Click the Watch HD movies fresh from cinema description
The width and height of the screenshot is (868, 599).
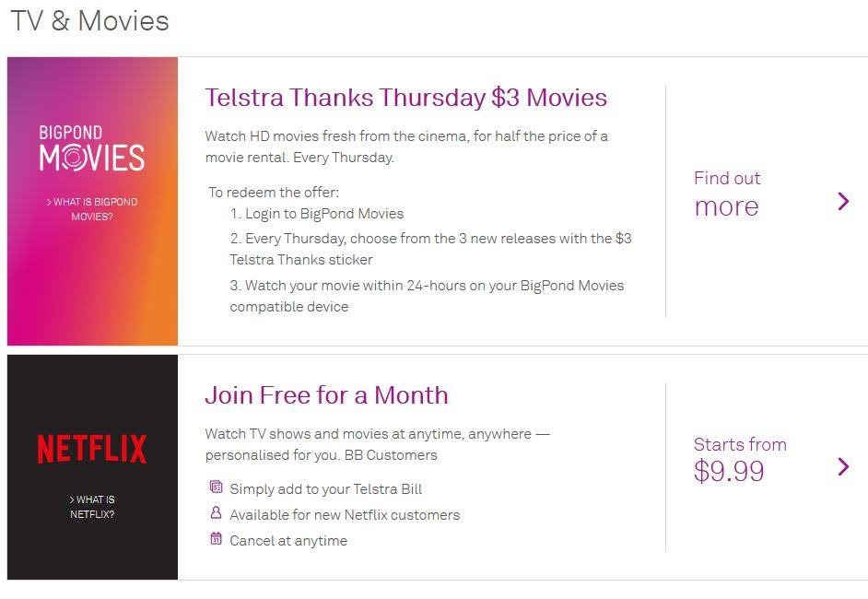pos(406,147)
